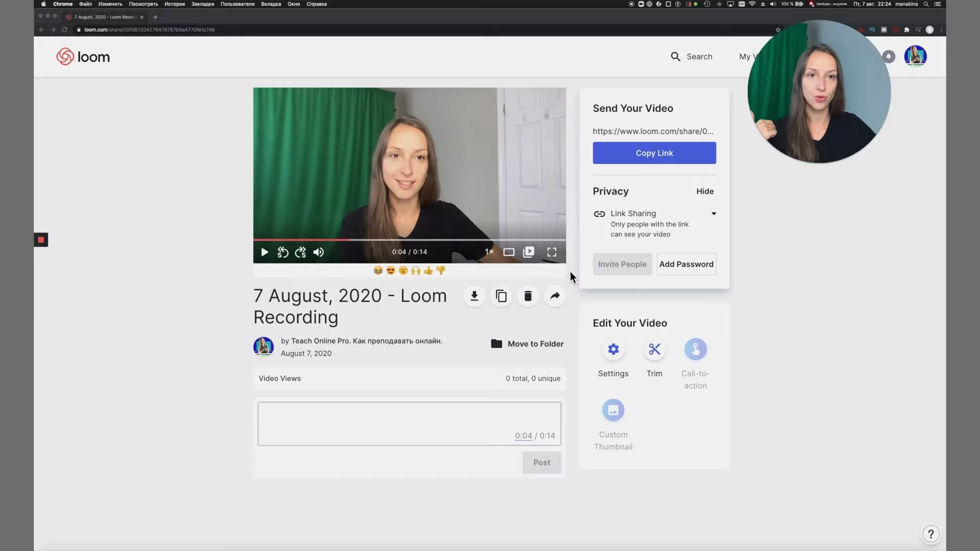Download the video

[x=474, y=296]
